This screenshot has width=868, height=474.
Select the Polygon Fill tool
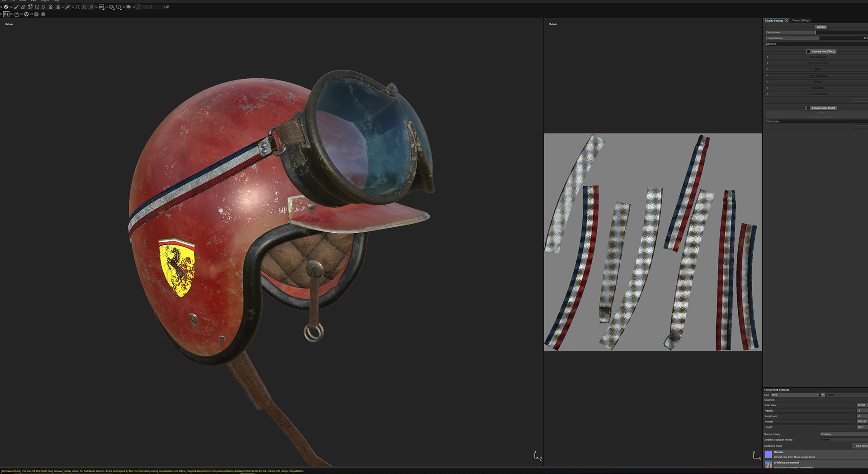[37, 7]
